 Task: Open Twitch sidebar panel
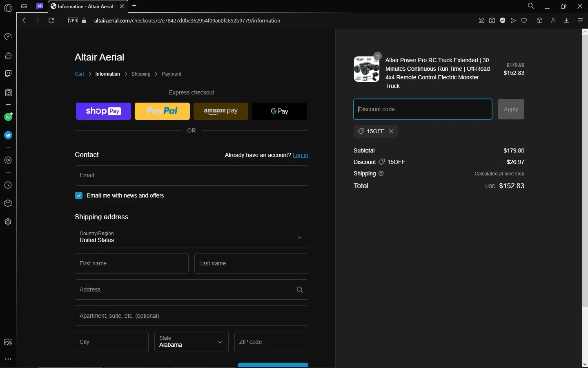click(x=8, y=74)
